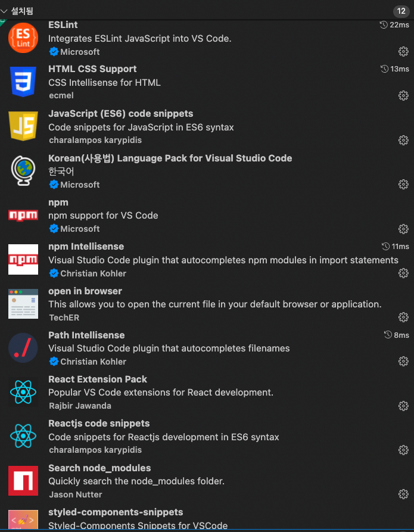Select the npm Intellisense title
The image size is (414, 532).
click(x=86, y=246)
